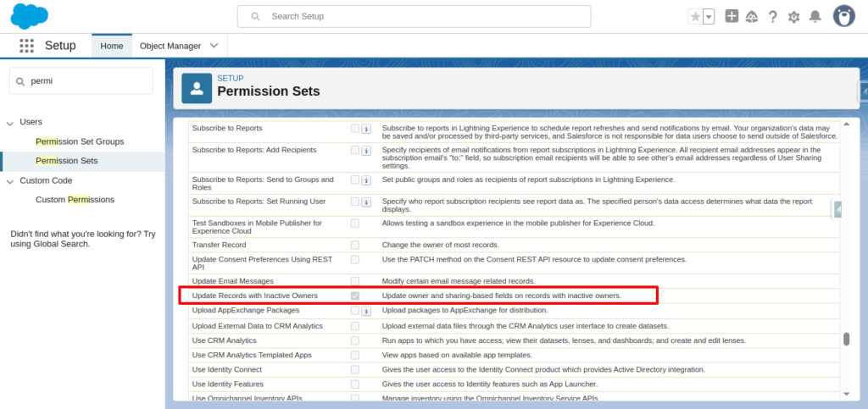
Task: Toggle the Use CRM Analytics checkbox
Action: (355, 340)
